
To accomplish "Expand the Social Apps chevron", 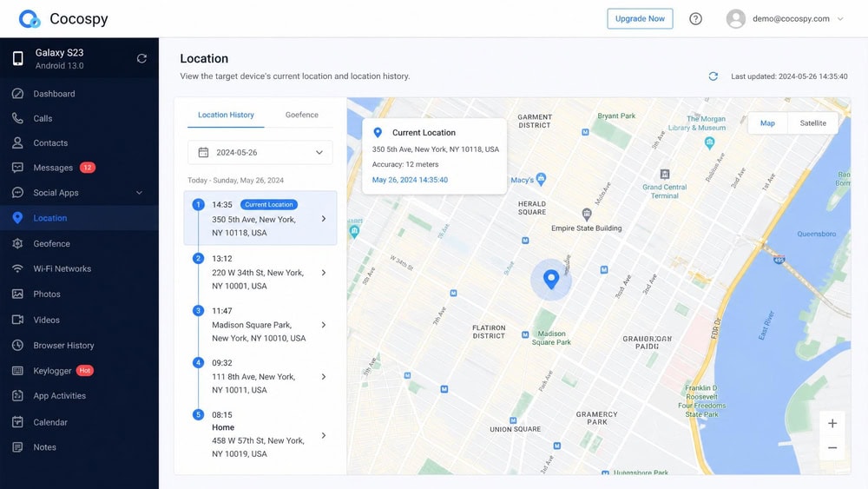I will coord(140,193).
